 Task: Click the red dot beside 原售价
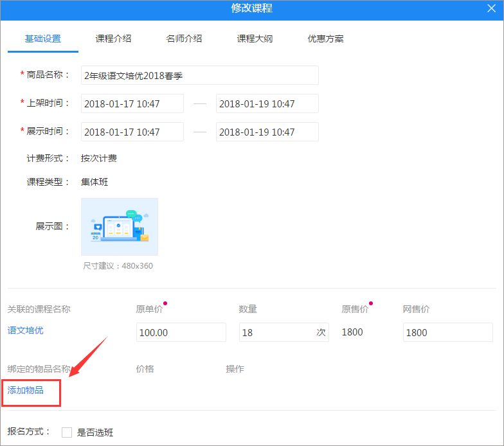(371, 303)
